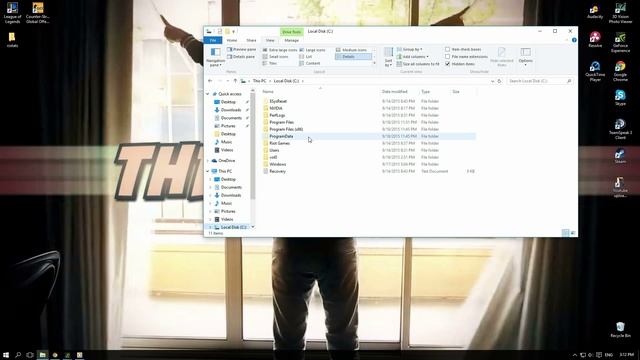Choose Tiles layout

270,64
